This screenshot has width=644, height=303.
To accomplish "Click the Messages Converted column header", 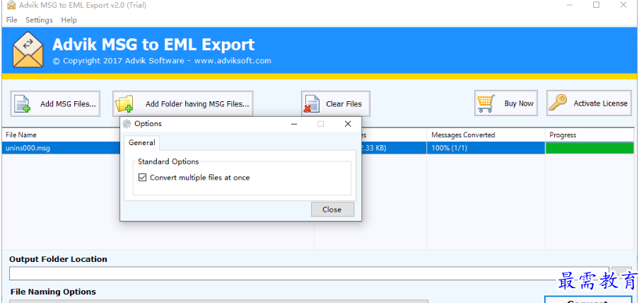I will pos(486,135).
